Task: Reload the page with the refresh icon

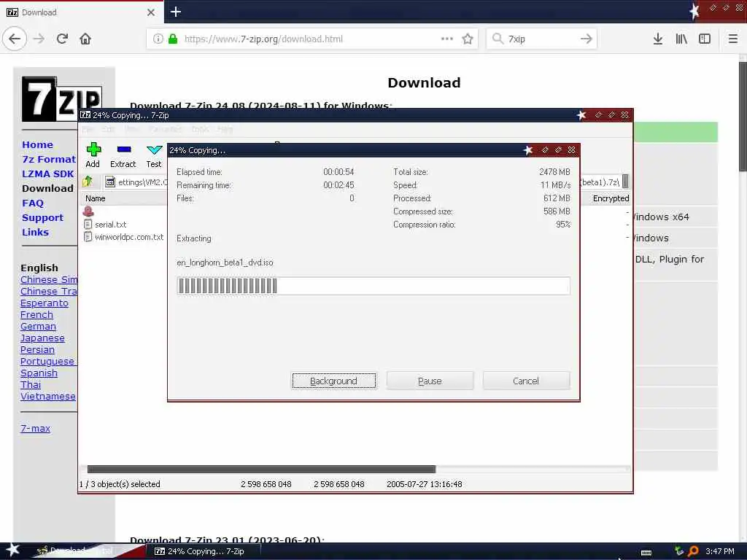Action: coord(62,39)
